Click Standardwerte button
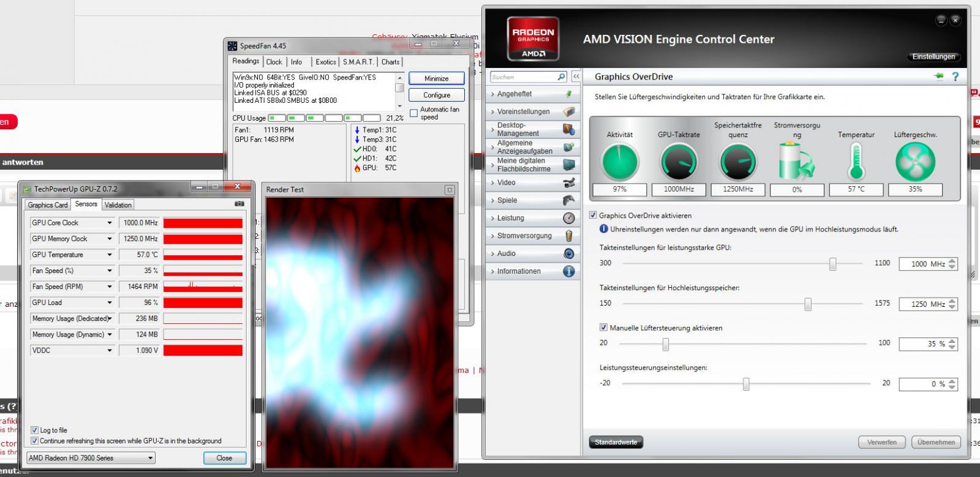The height and width of the screenshot is (477, 980). (616, 442)
